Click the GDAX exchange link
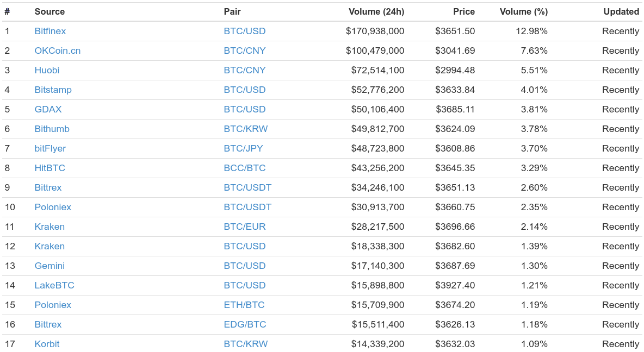The width and height of the screenshot is (644, 352). point(48,110)
